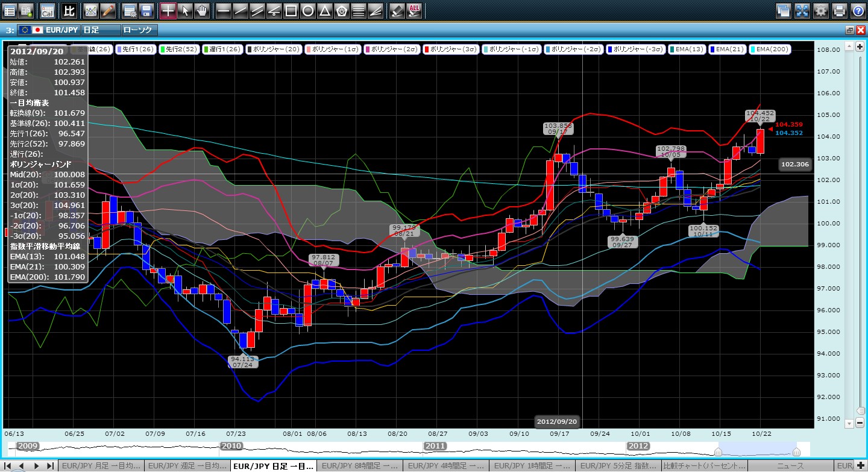Toggle the ボリンジャー(3σ) legend indicator

point(452,49)
